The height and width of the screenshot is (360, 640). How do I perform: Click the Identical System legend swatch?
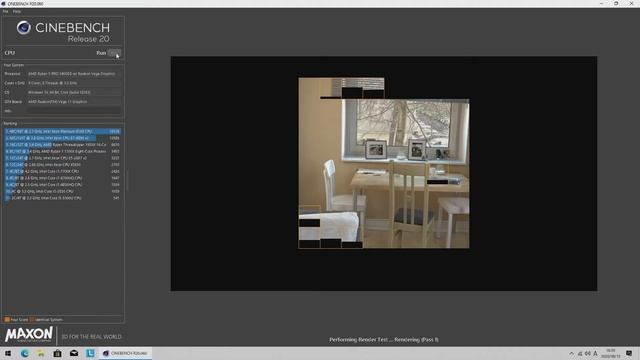click(32, 320)
